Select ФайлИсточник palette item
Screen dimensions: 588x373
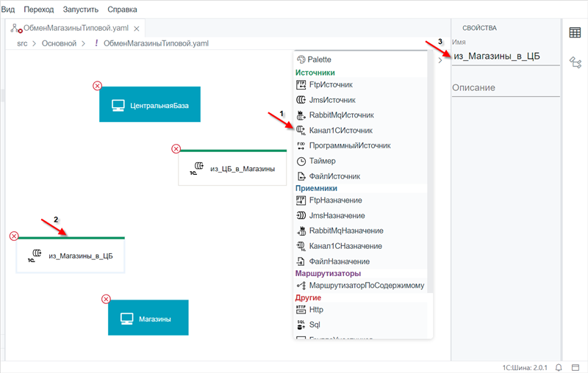[x=360, y=176]
